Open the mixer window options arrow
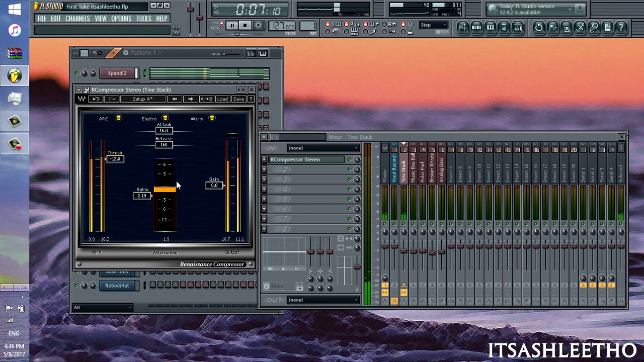The image size is (644, 362). pos(264,137)
